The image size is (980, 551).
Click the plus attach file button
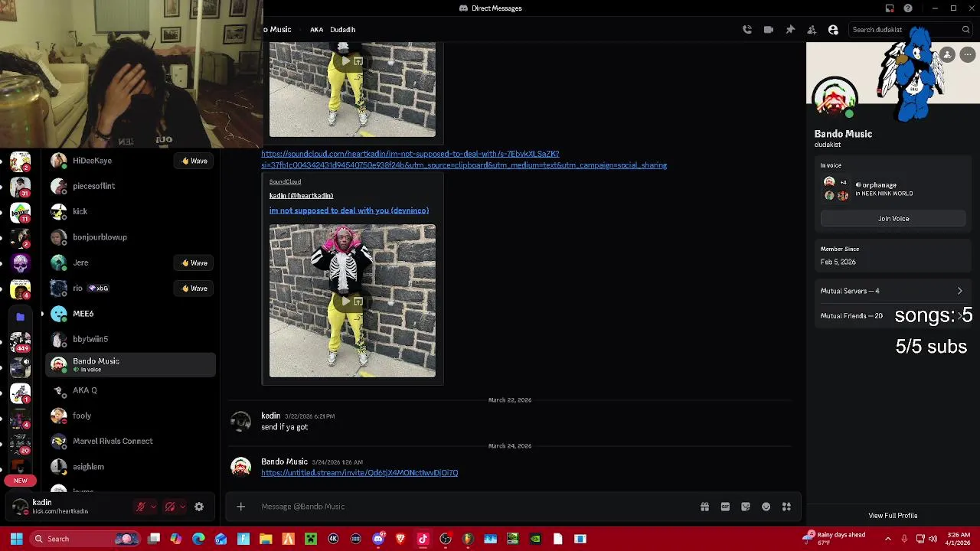coord(240,507)
